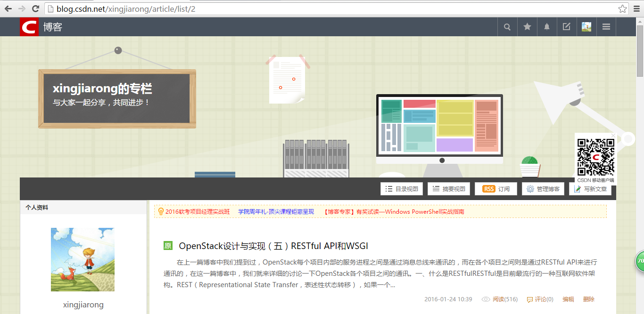Viewport: 644px width, 314px height.
Task: Click the username xingjiarong under avatar
Action: (83, 305)
